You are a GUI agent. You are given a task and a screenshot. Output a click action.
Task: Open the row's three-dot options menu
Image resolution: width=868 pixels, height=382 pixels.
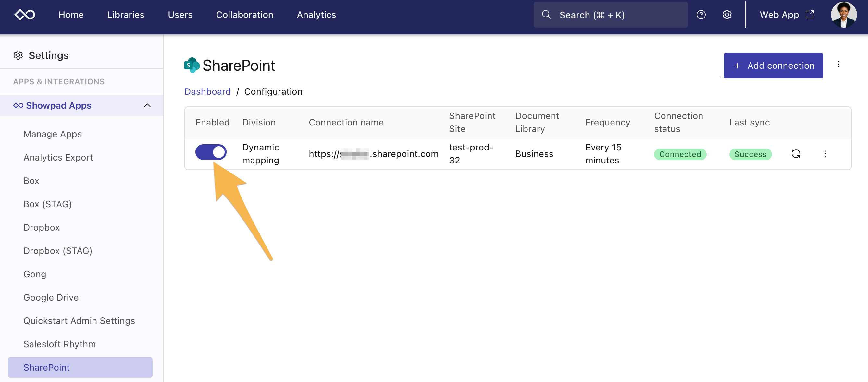point(825,154)
